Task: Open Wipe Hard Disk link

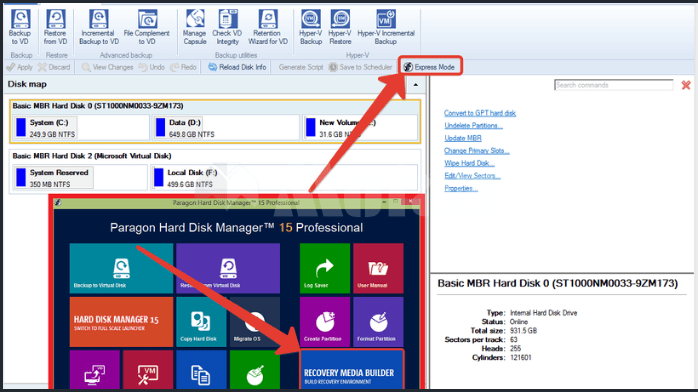Action: tap(469, 163)
